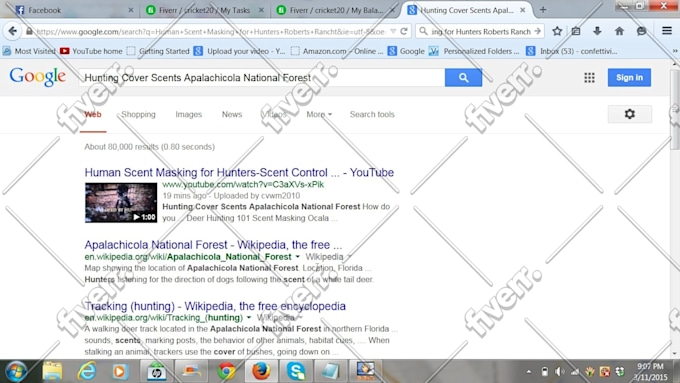The height and width of the screenshot is (383, 680).
Task: Select the Images search filter
Action: pos(189,114)
